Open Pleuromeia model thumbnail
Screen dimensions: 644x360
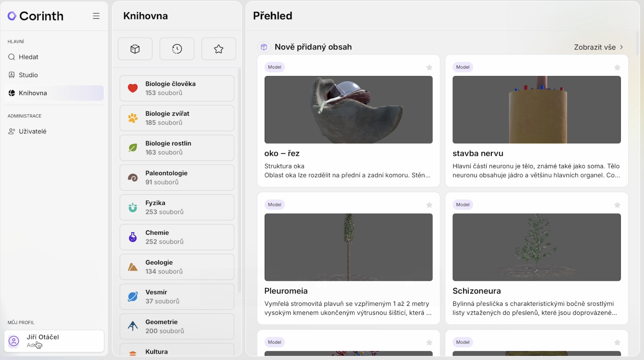(348, 247)
